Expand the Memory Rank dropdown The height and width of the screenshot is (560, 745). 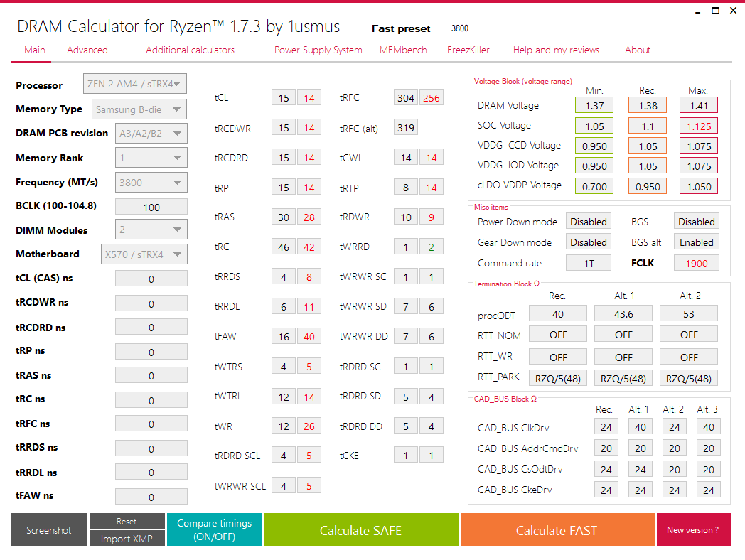click(x=151, y=158)
